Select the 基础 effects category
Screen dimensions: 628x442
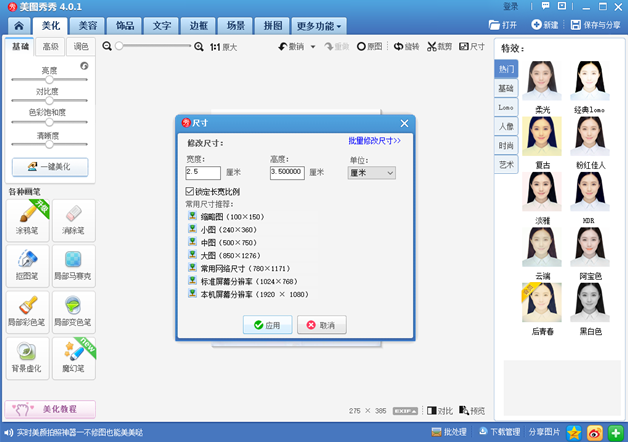coord(506,88)
